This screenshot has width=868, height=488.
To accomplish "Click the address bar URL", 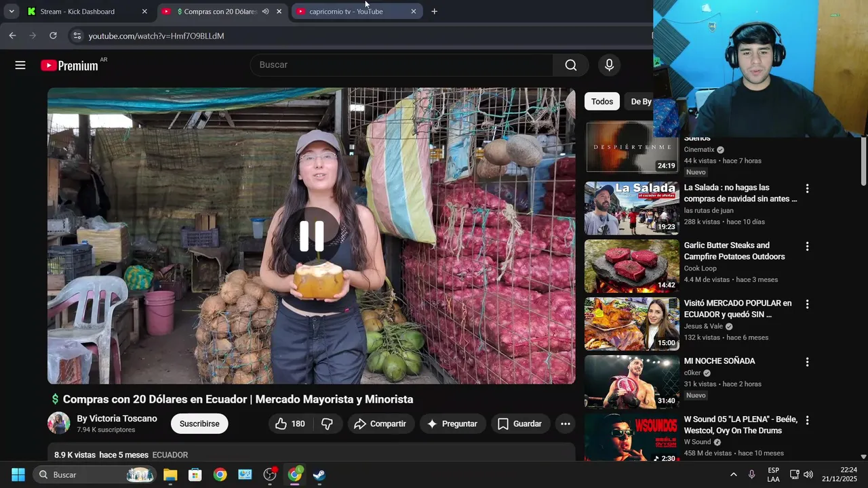I will pos(156,36).
